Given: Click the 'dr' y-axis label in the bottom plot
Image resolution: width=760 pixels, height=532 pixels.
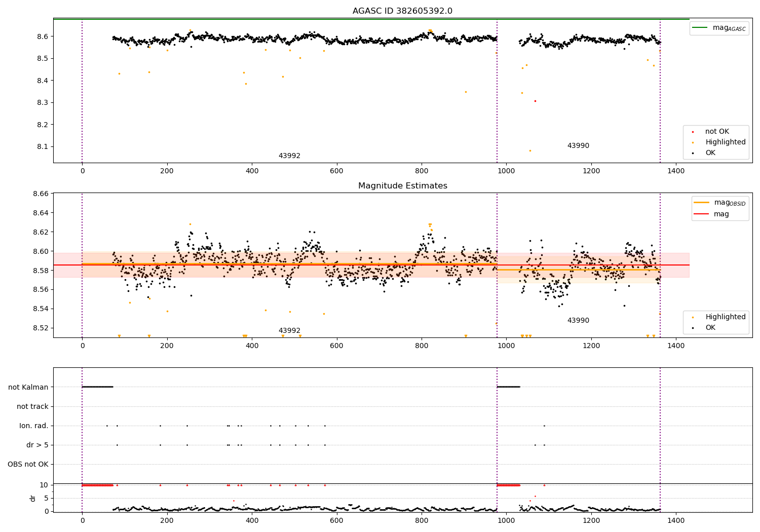Looking at the screenshot, I should pyautogui.click(x=33, y=498).
